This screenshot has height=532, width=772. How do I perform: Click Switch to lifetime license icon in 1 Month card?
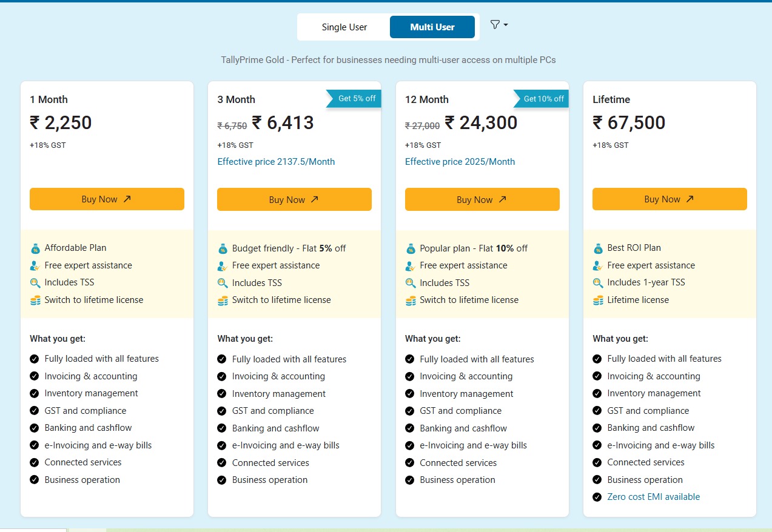35,301
